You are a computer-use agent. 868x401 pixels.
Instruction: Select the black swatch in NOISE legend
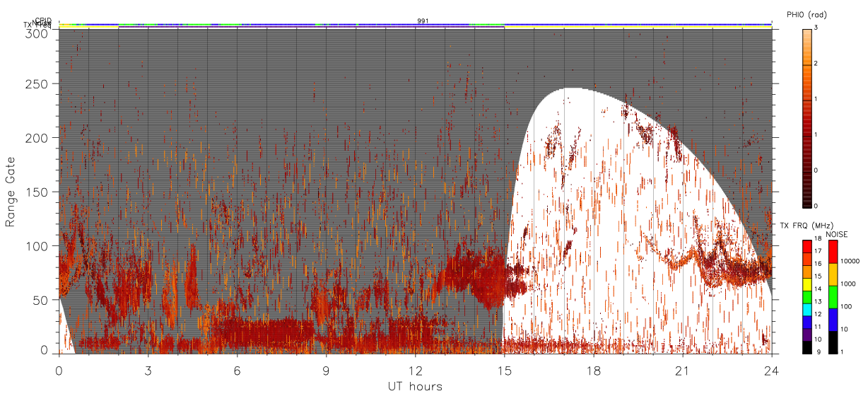click(x=832, y=342)
